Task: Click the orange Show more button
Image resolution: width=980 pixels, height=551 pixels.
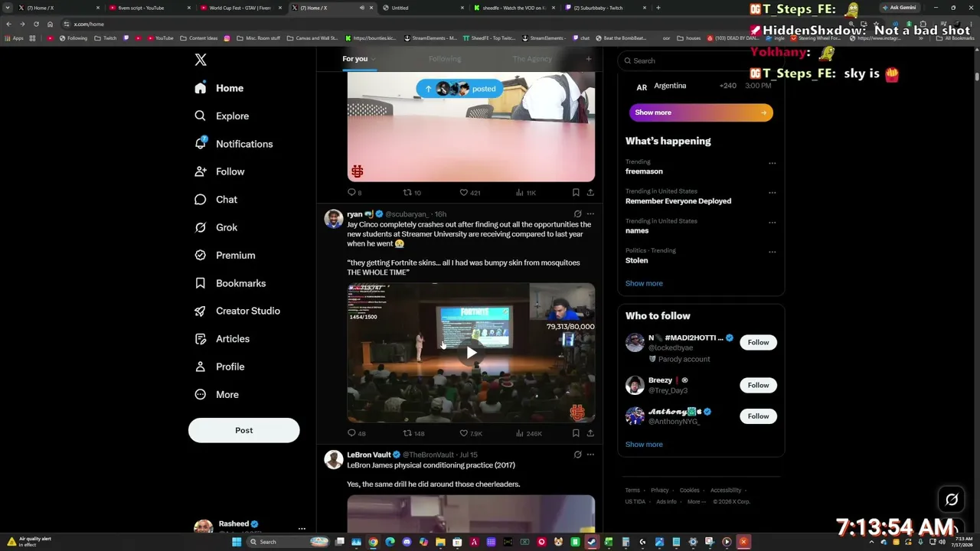Action: [x=701, y=112]
